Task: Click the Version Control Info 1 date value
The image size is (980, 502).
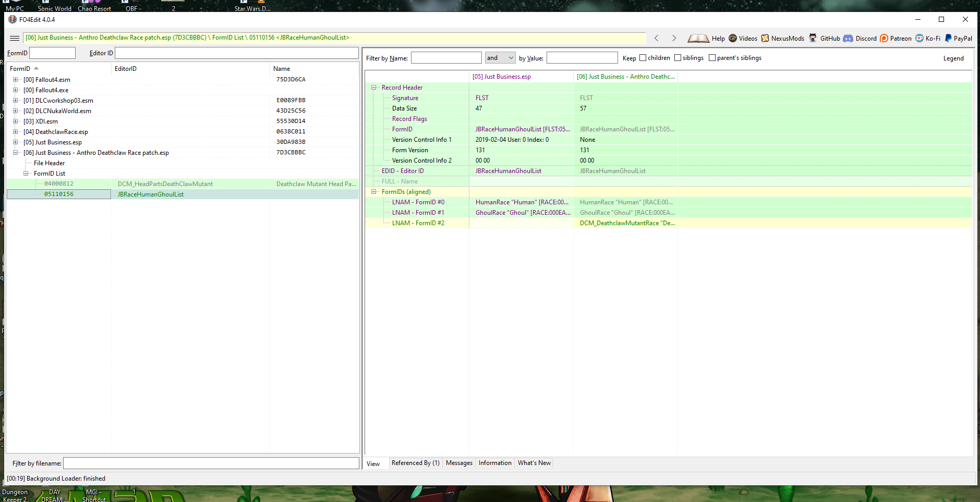Action: (512, 140)
